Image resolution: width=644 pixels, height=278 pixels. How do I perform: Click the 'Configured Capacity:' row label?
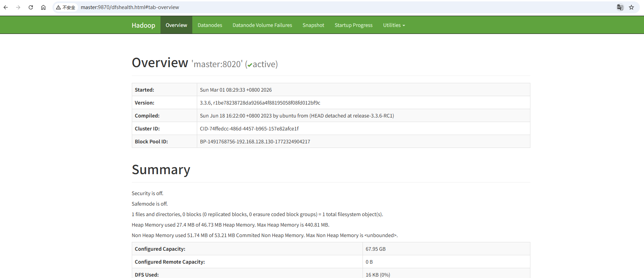point(160,249)
